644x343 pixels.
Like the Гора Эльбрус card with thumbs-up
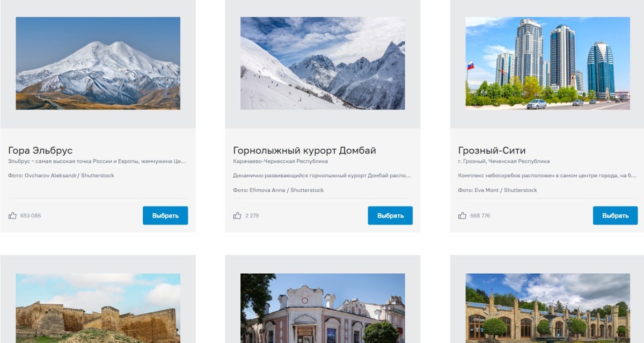12,216
